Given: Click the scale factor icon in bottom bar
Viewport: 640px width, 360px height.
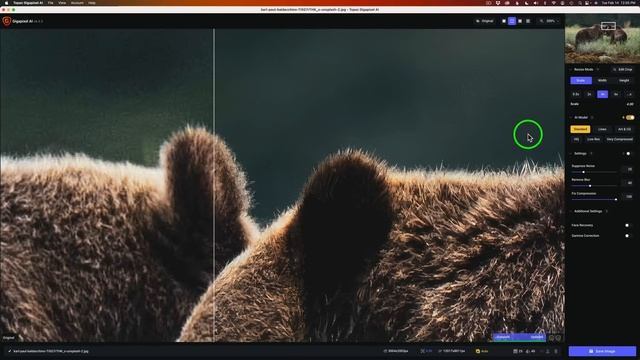Looking at the screenshot, I should tap(422, 351).
